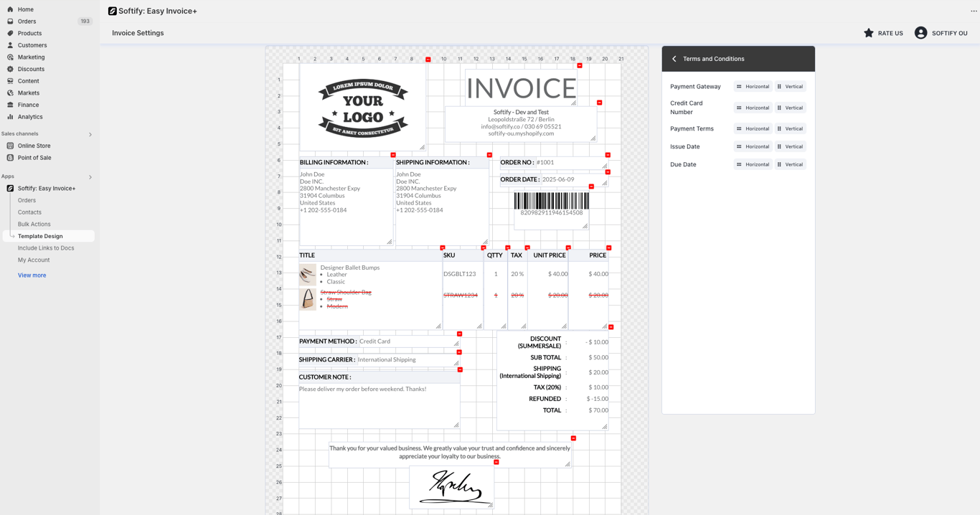Delete the signature block via its red icon
Viewport: 980px width, 515px height.
tap(496, 462)
